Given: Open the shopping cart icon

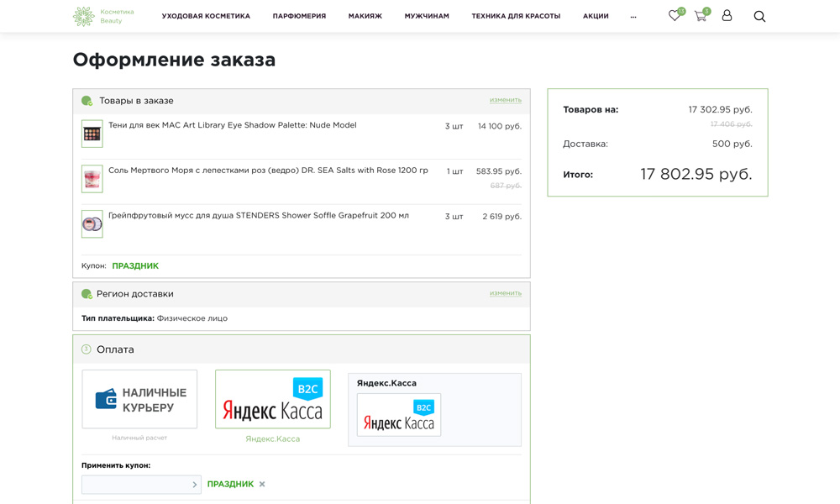Looking at the screenshot, I should [x=700, y=16].
